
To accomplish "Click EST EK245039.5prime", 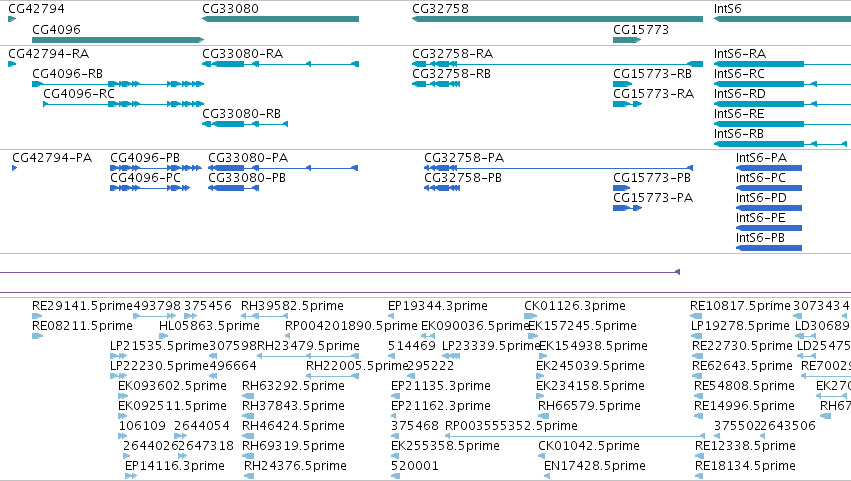I will pyautogui.click(x=590, y=366).
